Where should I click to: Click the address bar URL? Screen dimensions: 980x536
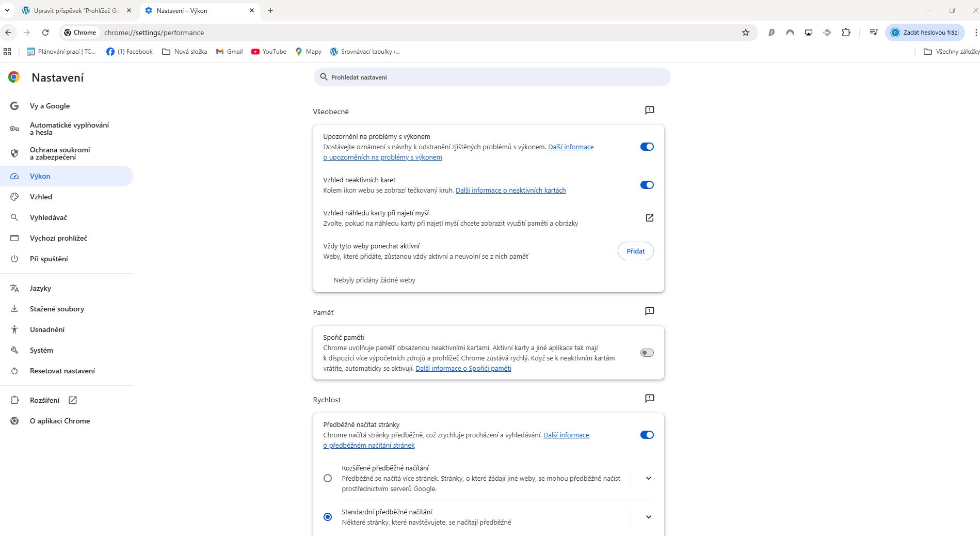pyautogui.click(x=154, y=33)
